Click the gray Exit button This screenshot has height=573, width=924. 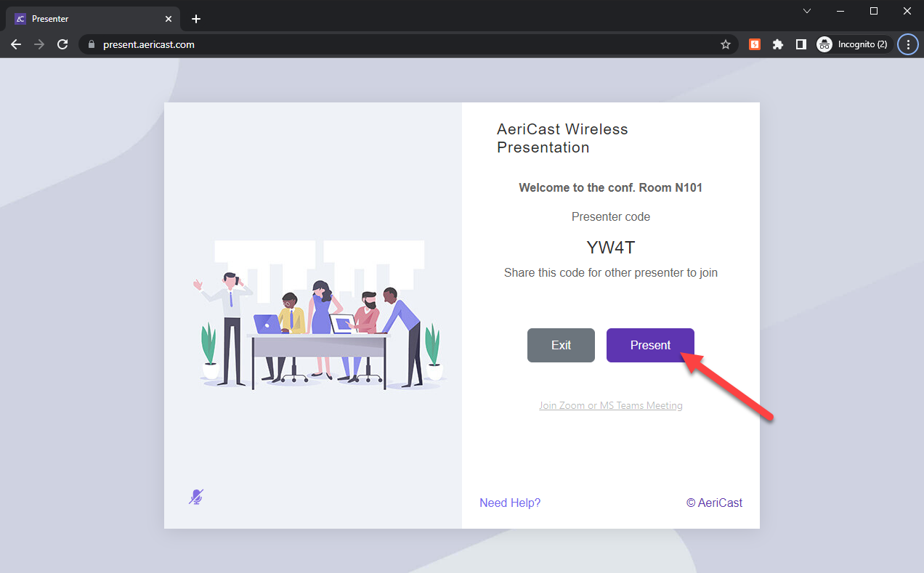point(561,345)
